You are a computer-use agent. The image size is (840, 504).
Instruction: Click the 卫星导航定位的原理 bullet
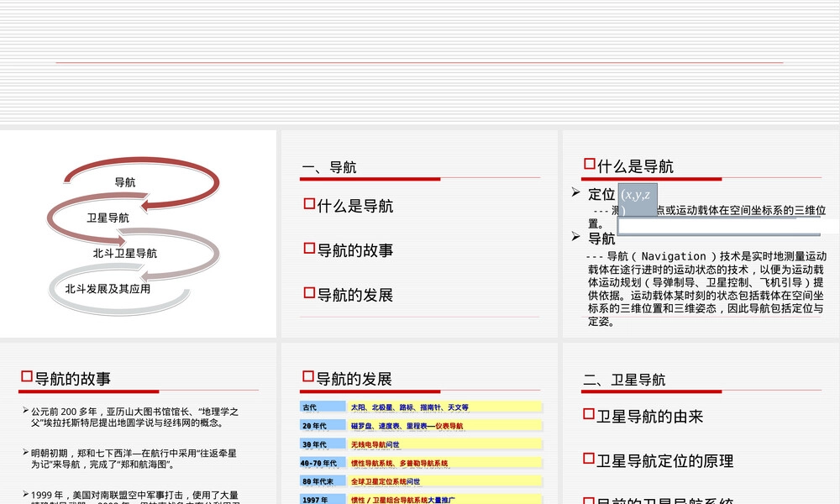point(659,460)
